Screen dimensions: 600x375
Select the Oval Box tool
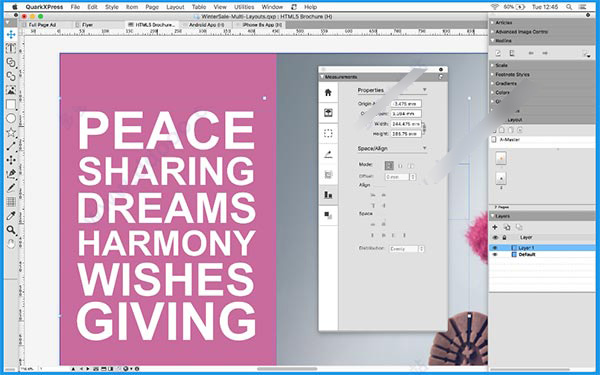click(x=11, y=118)
